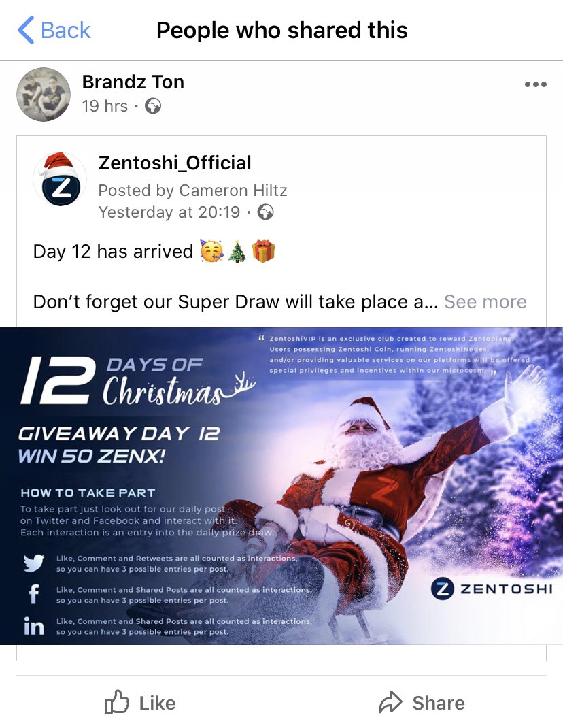This screenshot has width=563, height=728.
Task: Open Brandz Ton's profile name link
Action: 133,82
